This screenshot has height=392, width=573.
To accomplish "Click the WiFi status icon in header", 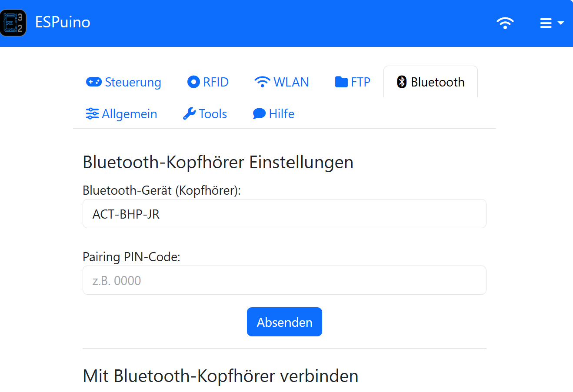I will tap(505, 23).
